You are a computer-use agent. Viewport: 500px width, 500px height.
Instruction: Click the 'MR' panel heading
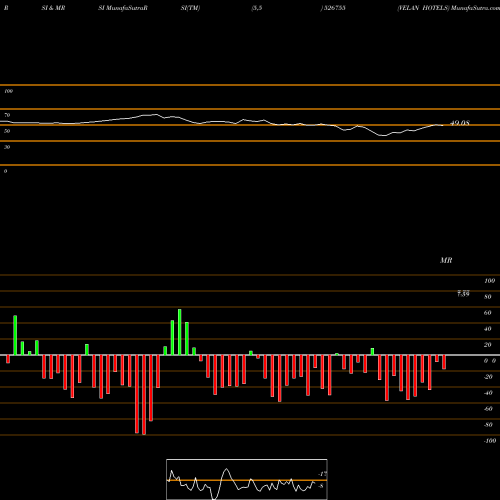click(446, 260)
